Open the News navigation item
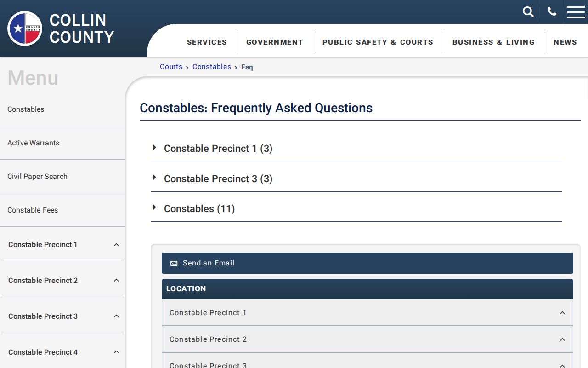The height and width of the screenshot is (368, 588). pos(565,42)
